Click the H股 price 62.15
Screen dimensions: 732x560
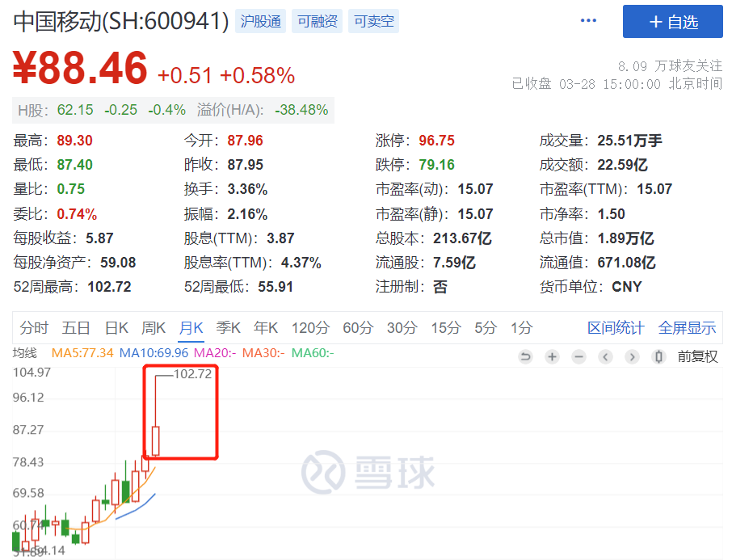pyautogui.click(x=75, y=110)
